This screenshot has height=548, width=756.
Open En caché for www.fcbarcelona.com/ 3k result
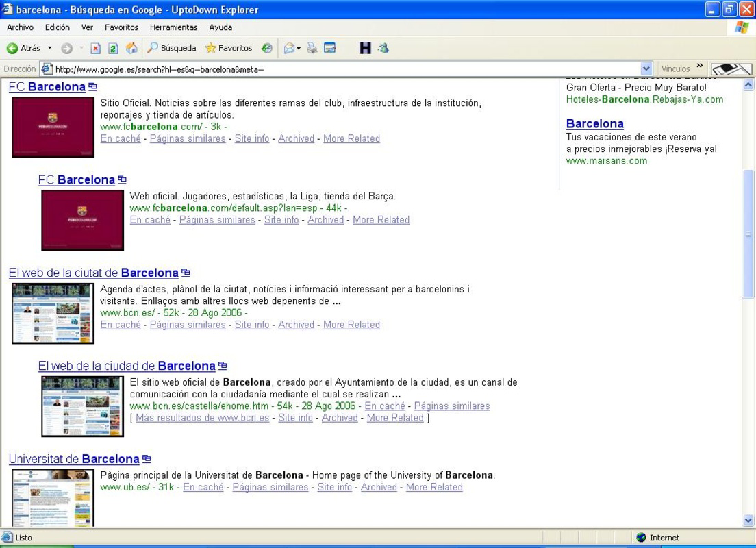121,139
